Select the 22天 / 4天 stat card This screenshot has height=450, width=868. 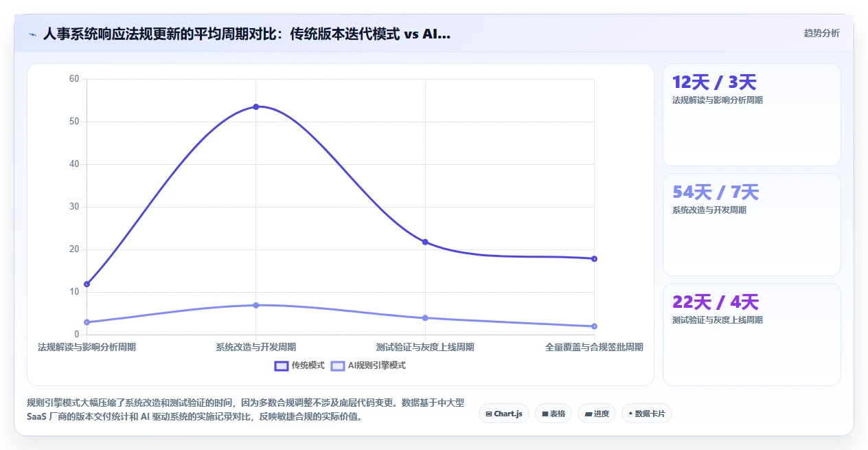(751, 335)
